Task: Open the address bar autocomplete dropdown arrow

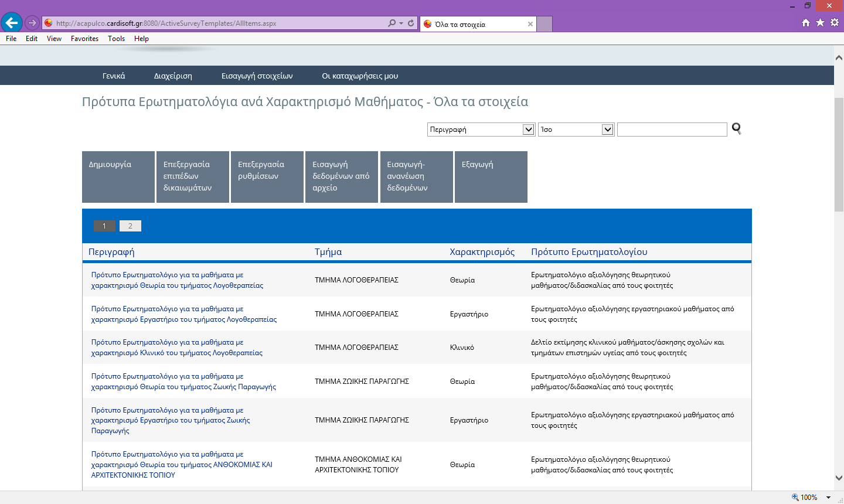Action: pos(401,23)
